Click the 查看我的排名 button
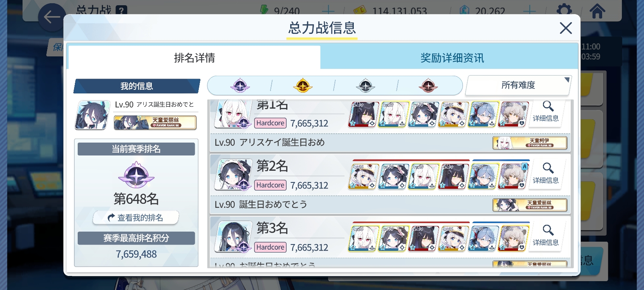 (136, 217)
